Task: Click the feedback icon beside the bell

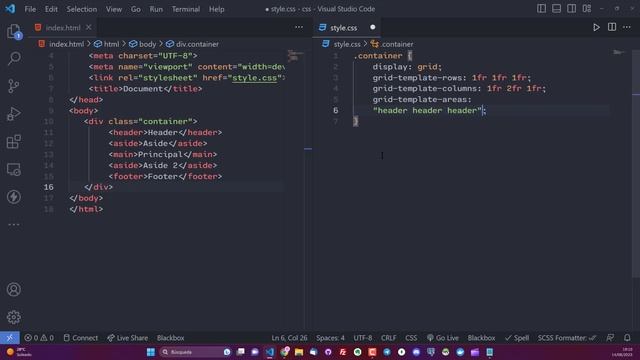Action: [x=610, y=338]
